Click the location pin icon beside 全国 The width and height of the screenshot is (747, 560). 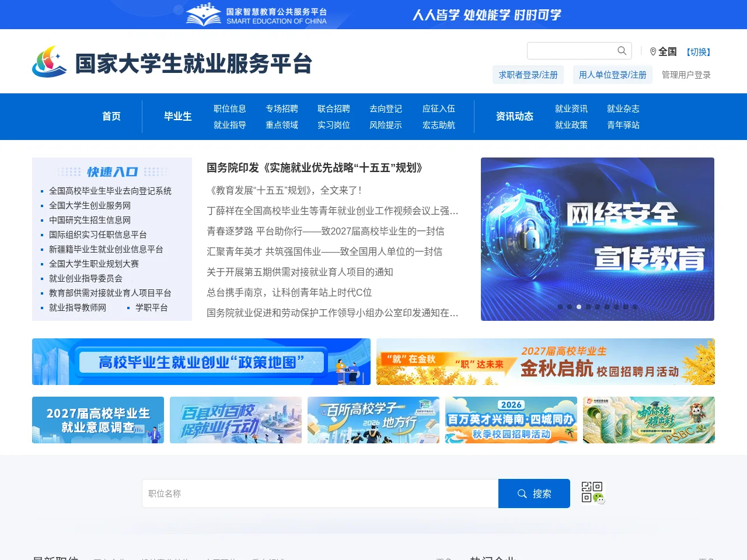tap(653, 52)
